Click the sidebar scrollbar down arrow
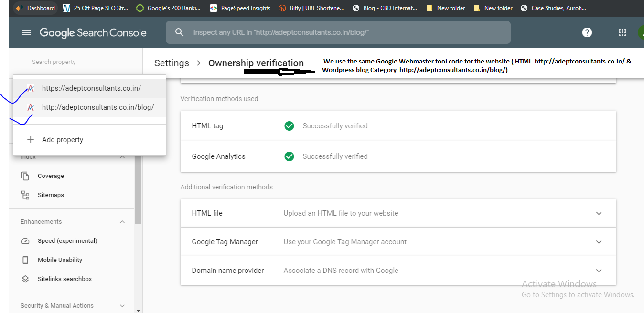This screenshot has width=644, height=313. 139,310
